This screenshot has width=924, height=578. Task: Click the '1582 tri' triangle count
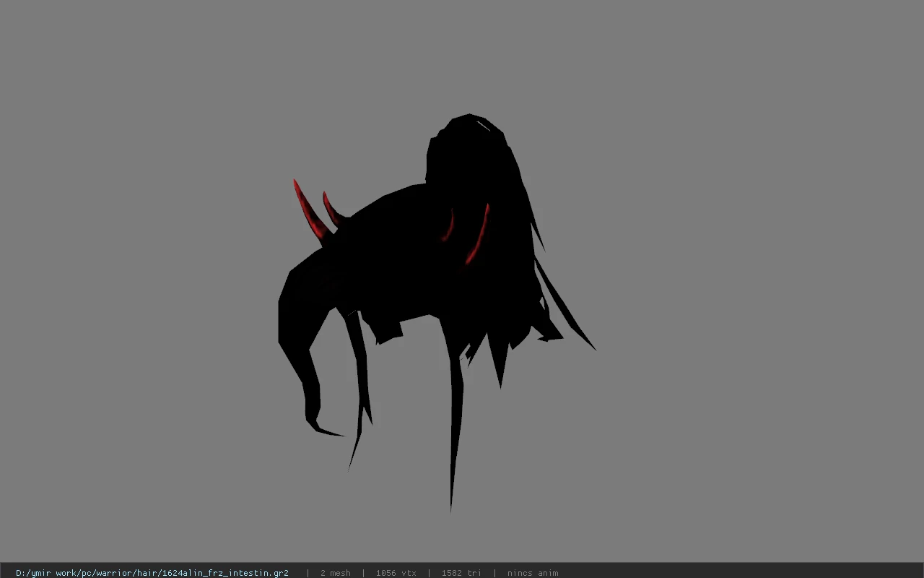(461, 573)
